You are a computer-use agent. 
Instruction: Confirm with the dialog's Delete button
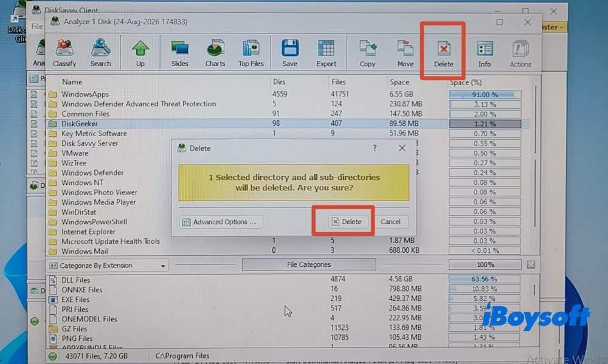347,221
